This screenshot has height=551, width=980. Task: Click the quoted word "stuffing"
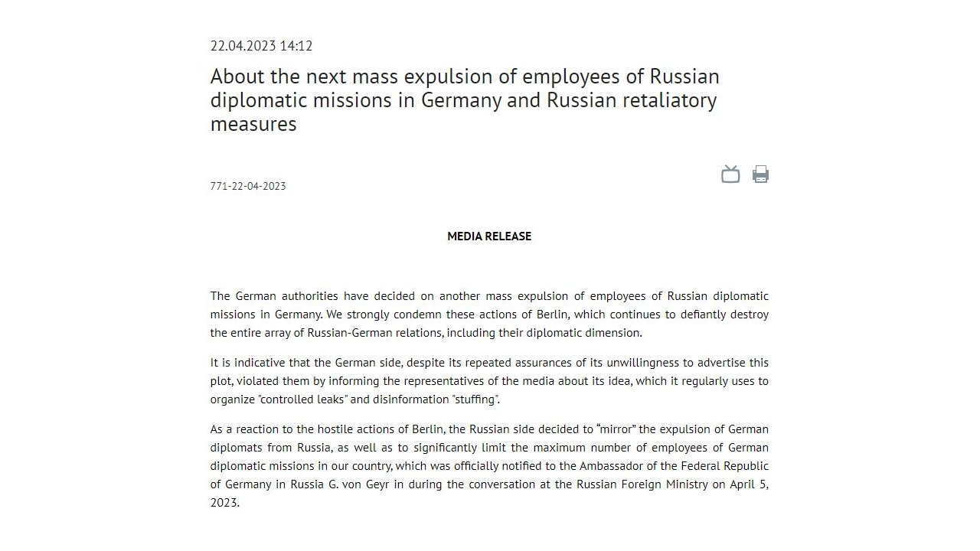474,399
